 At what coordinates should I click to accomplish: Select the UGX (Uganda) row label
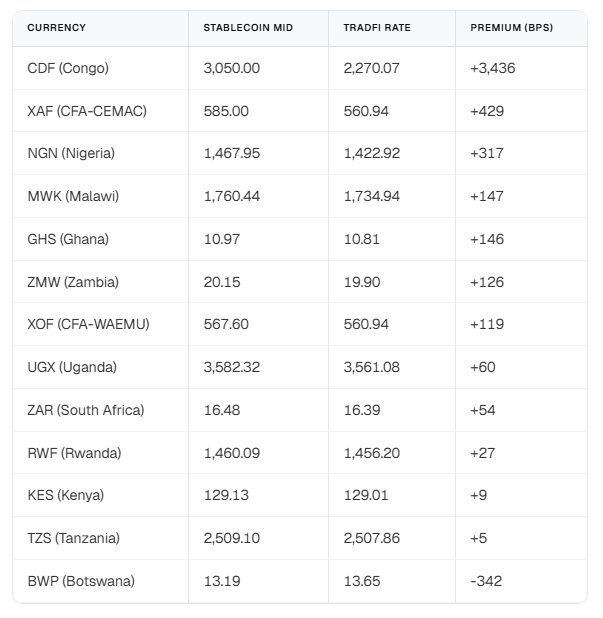72,367
